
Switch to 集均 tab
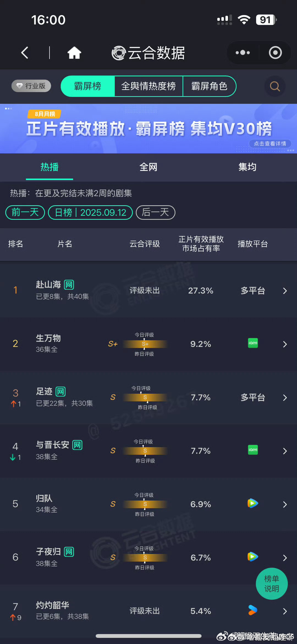[247, 167]
